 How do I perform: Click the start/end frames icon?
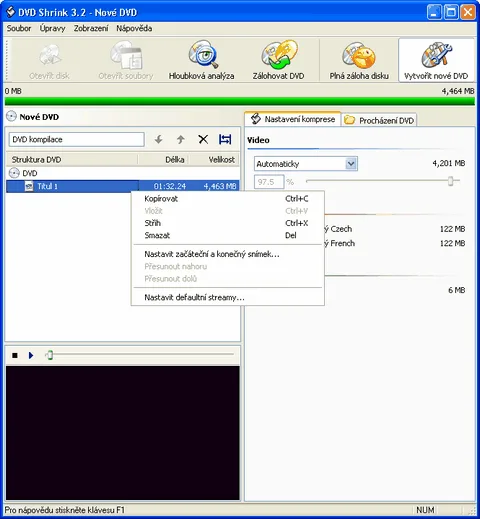(x=225, y=139)
